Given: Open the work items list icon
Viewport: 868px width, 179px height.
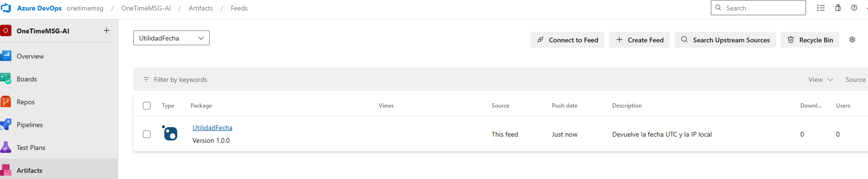Looking at the screenshot, I should [x=821, y=8].
